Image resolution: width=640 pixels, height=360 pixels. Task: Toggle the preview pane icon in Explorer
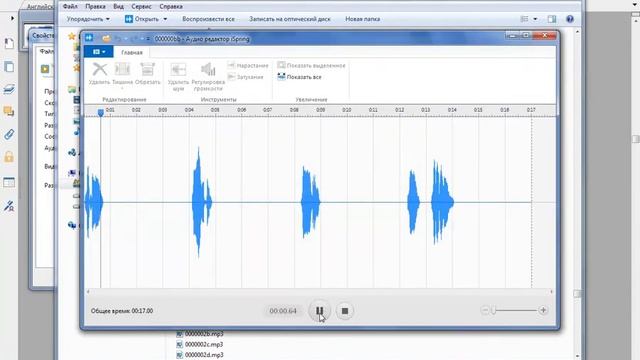[x=552, y=19]
